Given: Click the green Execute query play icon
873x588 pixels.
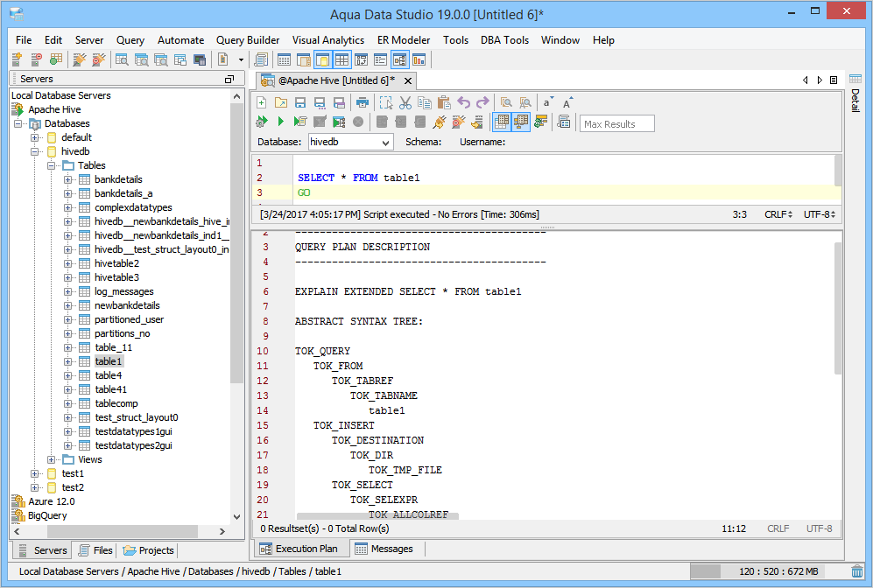Looking at the screenshot, I should [x=281, y=122].
